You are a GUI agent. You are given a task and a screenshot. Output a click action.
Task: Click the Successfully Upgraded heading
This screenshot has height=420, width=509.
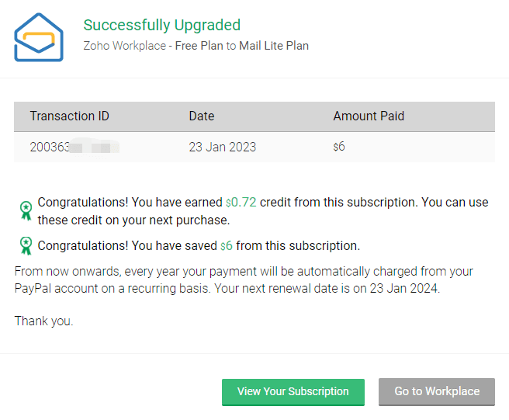click(x=161, y=26)
